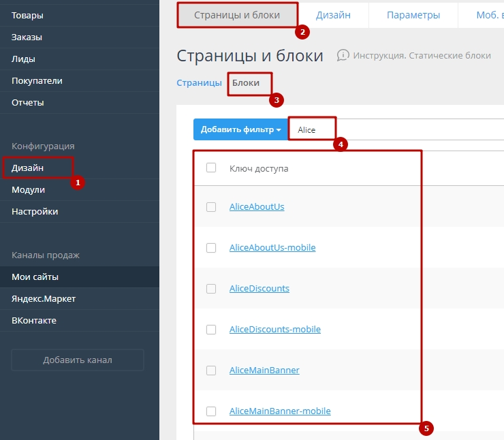The height and width of the screenshot is (440, 504).
Task: Click the 'Добавить канал' button
Action: coord(78,360)
